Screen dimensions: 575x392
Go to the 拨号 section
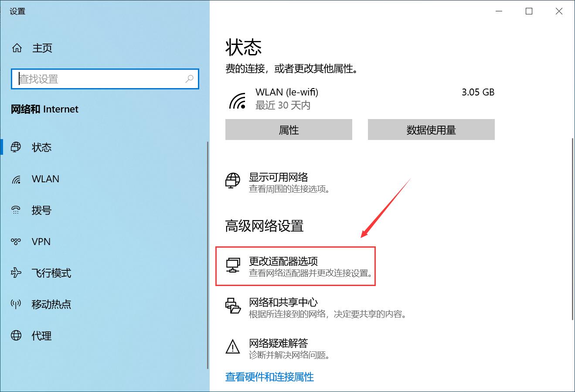point(42,210)
